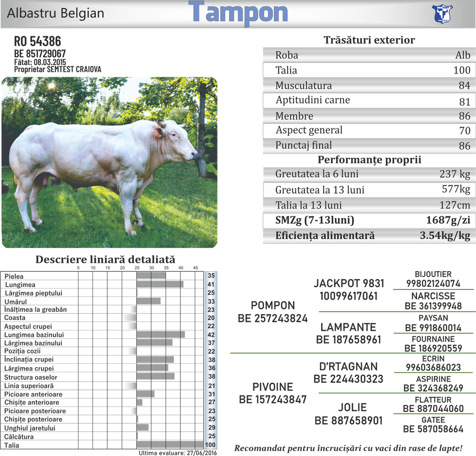This screenshot has width=476, height=456.
Task: Click 'Lărgimea crupei' label
Action: (29, 368)
